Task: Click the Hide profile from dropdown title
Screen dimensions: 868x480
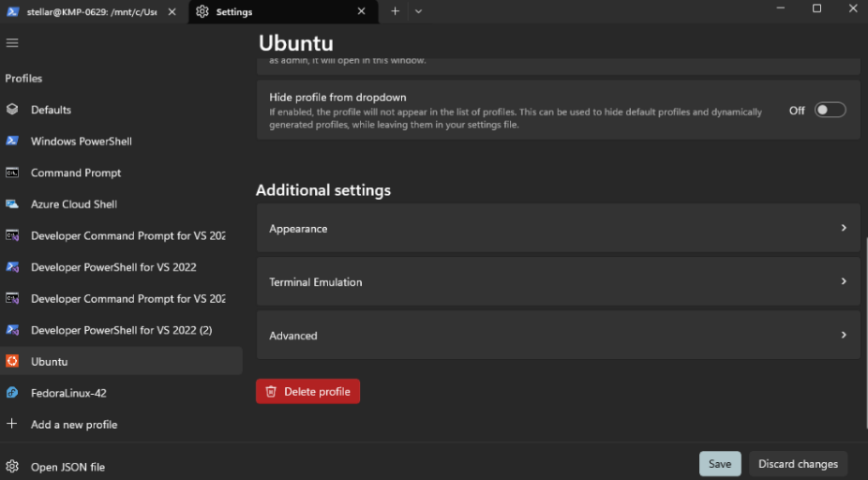Action: (x=337, y=97)
